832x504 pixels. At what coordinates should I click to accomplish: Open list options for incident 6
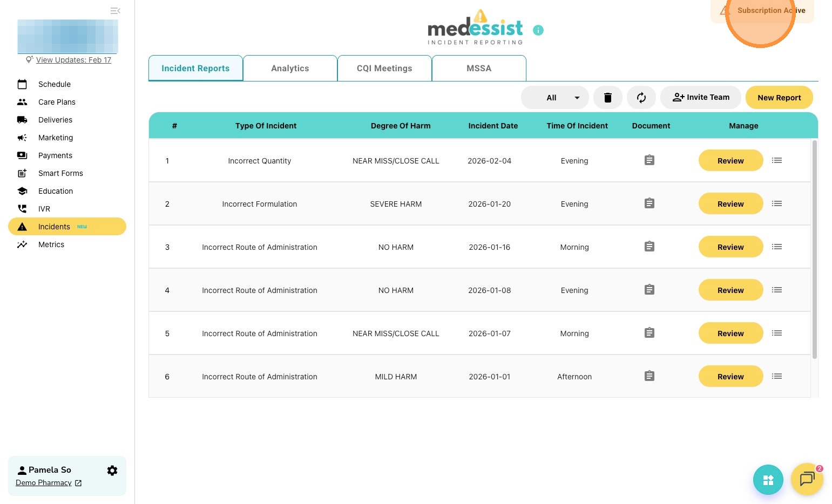coord(777,376)
